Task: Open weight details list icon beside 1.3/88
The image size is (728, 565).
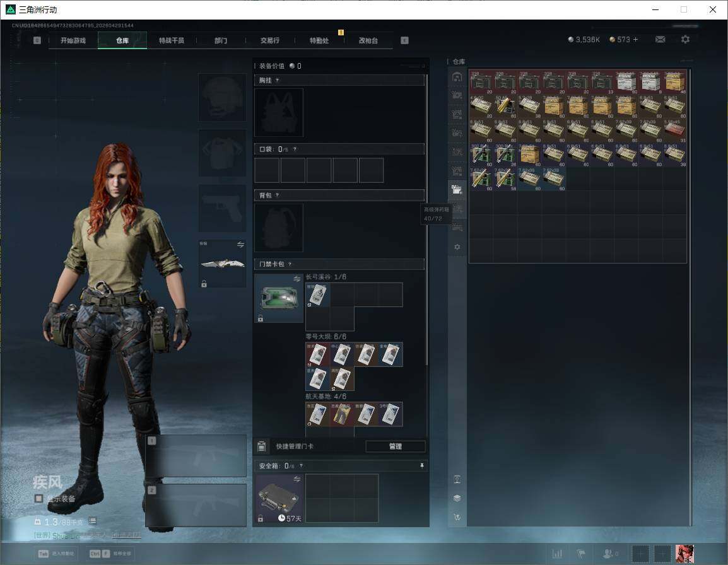Action: tap(92, 521)
